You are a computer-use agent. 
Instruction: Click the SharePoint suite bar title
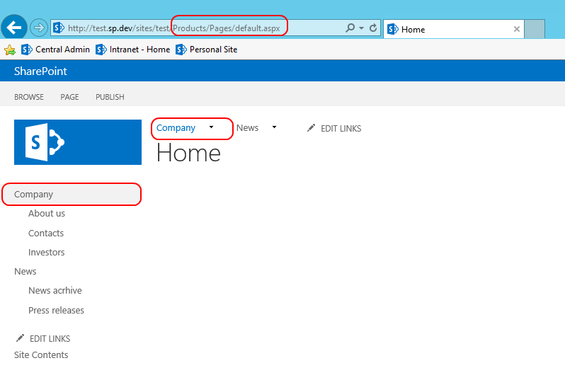[x=40, y=71]
